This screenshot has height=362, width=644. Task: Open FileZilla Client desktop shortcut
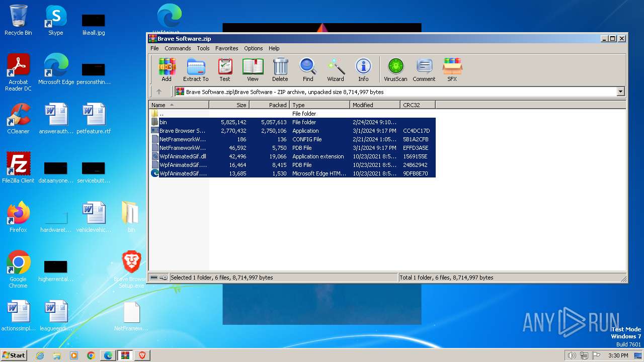[18, 168]
